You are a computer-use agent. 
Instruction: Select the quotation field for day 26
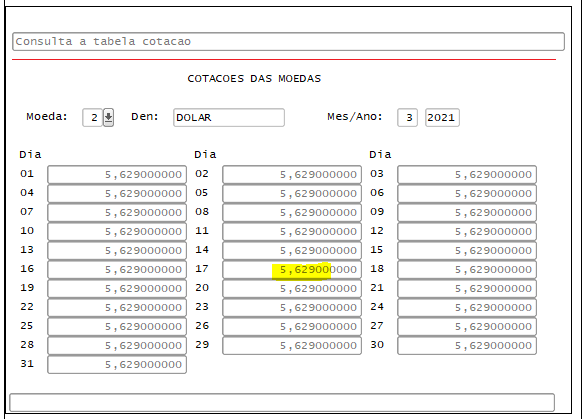click(x=292, y=327)
